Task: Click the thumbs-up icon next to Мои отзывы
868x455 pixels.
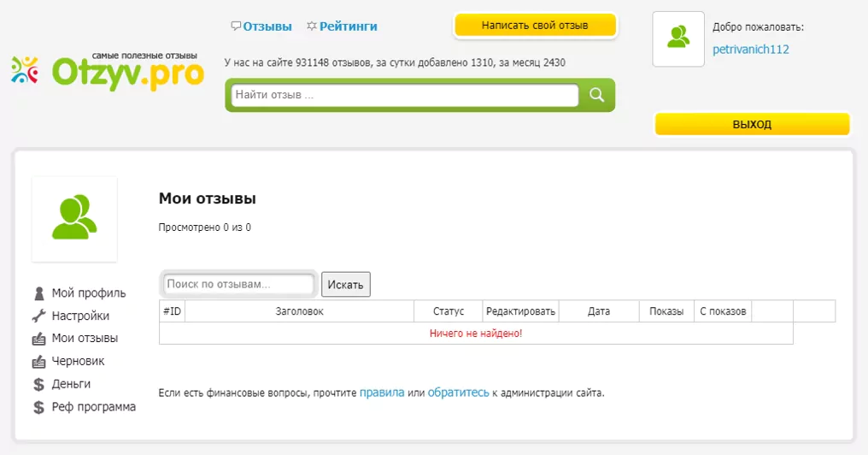Action: [38, 339]
